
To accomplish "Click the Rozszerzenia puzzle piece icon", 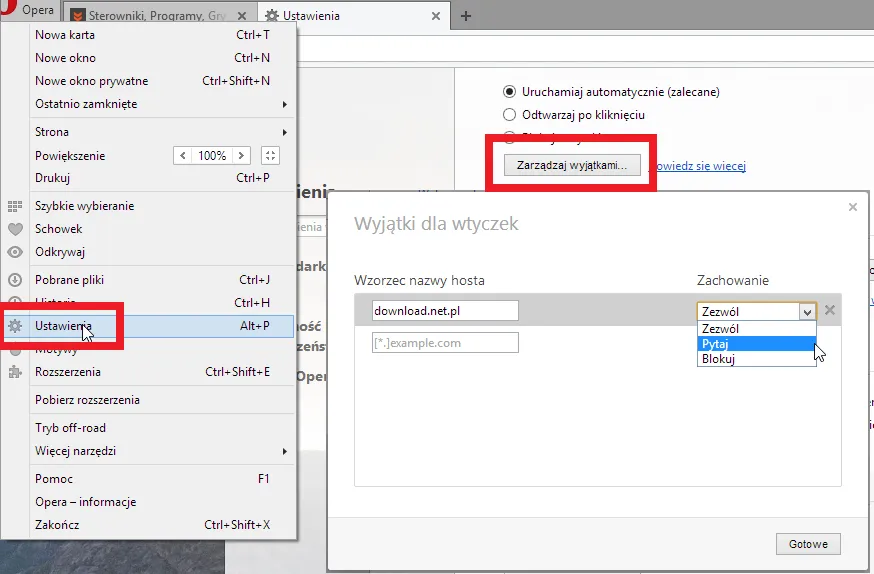I will pyautogui.click(x=15, y=372).
